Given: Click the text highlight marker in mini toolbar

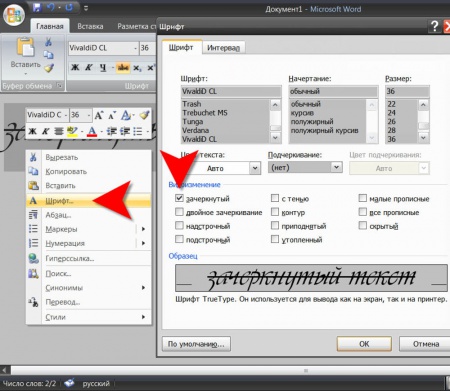Looking at the screenshot, I should coord(72,131).
